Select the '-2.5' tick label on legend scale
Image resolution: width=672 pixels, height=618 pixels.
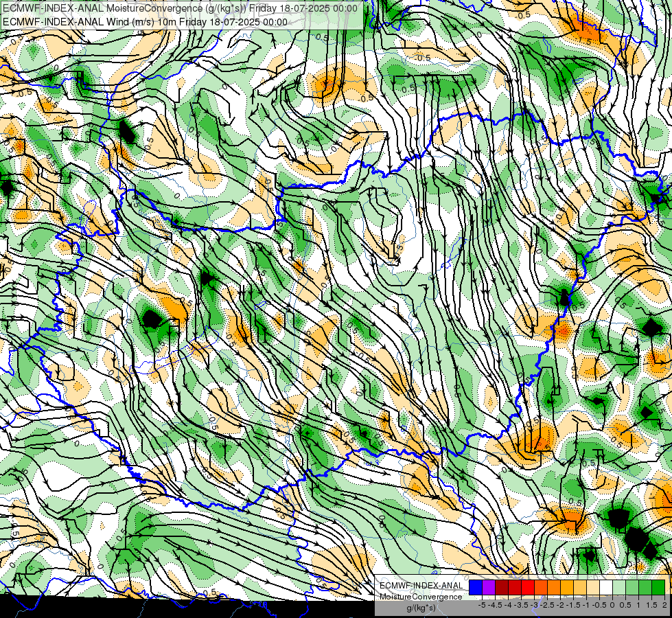click(548, 605)
